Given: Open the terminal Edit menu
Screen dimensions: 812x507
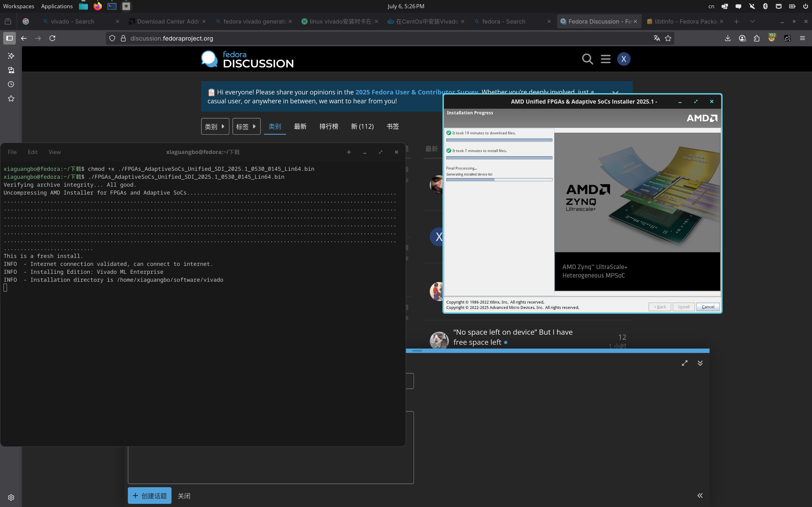Looking at the screenshot, I should click(33, 152).
